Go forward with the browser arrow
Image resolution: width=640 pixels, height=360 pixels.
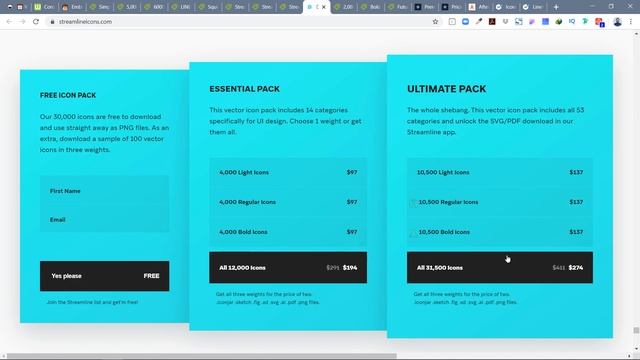coord(22,22)
